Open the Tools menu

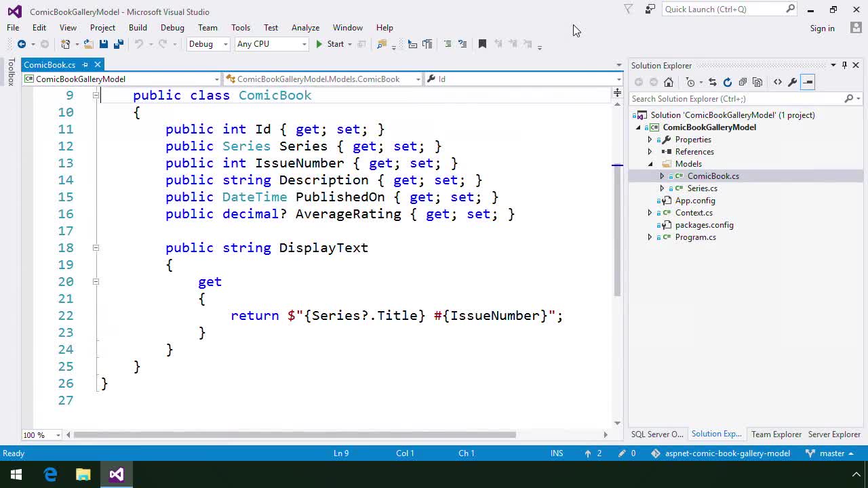click(240, 28)
